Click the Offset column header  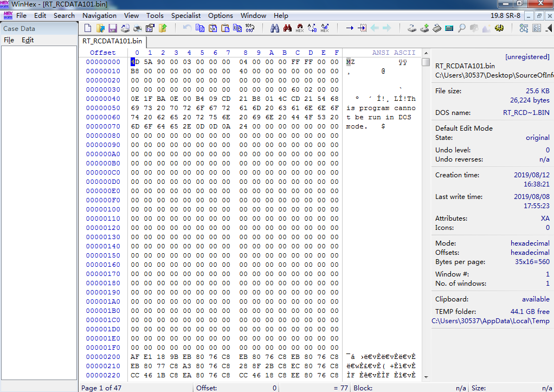pos(102,53)
